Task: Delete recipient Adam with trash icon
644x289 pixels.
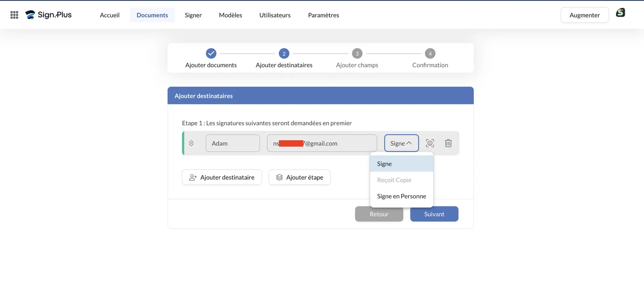Action: point(448,143)
